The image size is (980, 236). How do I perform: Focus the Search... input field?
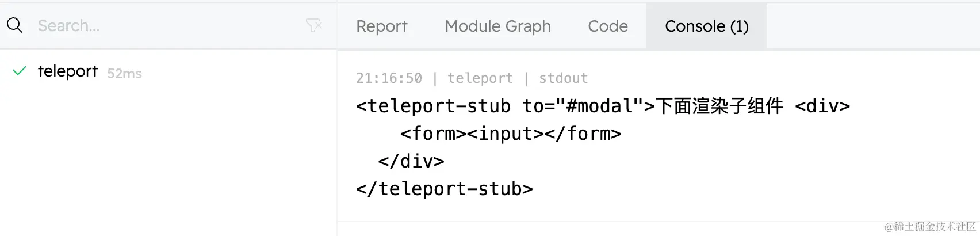167,25
